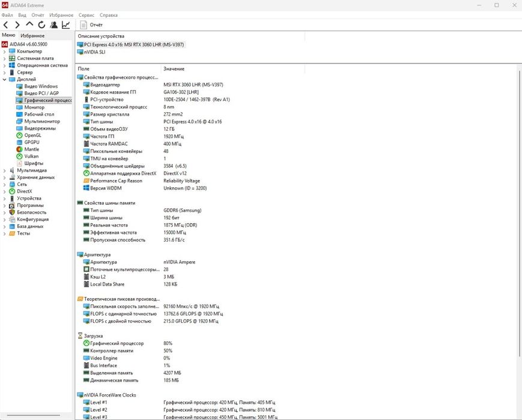Click the Загрузка hourglass icon
The height and width of the screenshot is (420, 522).
(80, 335)
